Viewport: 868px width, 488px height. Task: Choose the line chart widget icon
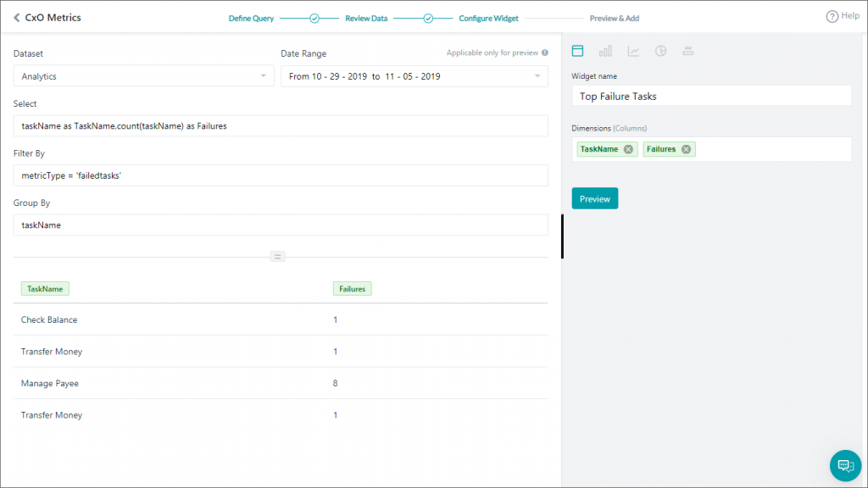(632, 51)
